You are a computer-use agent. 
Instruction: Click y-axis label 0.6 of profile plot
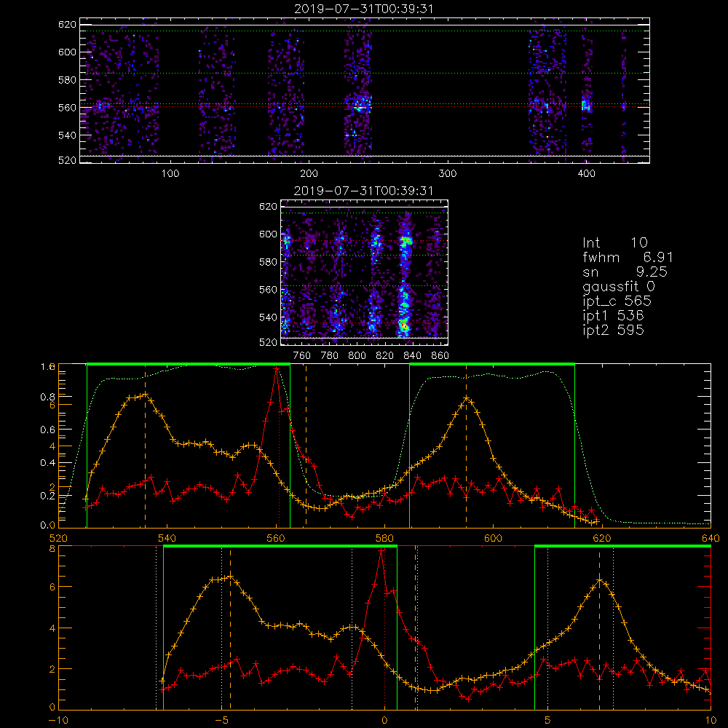point(47,430)
